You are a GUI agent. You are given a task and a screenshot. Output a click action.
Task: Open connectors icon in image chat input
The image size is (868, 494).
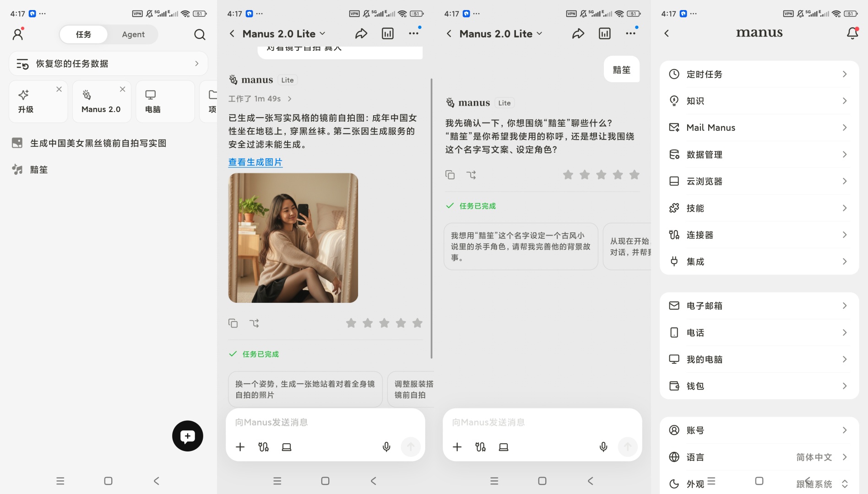click(x=263, y=447)
